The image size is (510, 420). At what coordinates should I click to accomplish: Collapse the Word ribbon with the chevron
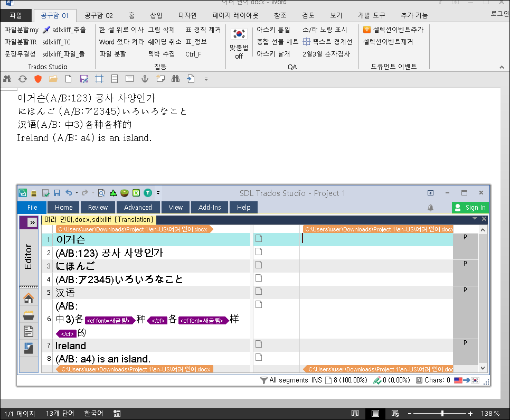pos(502,67)
